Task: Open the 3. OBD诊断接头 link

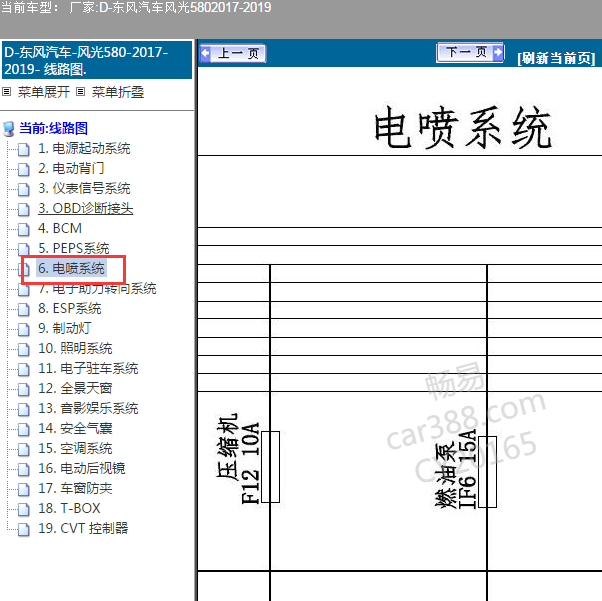Action: coord(86,208)
